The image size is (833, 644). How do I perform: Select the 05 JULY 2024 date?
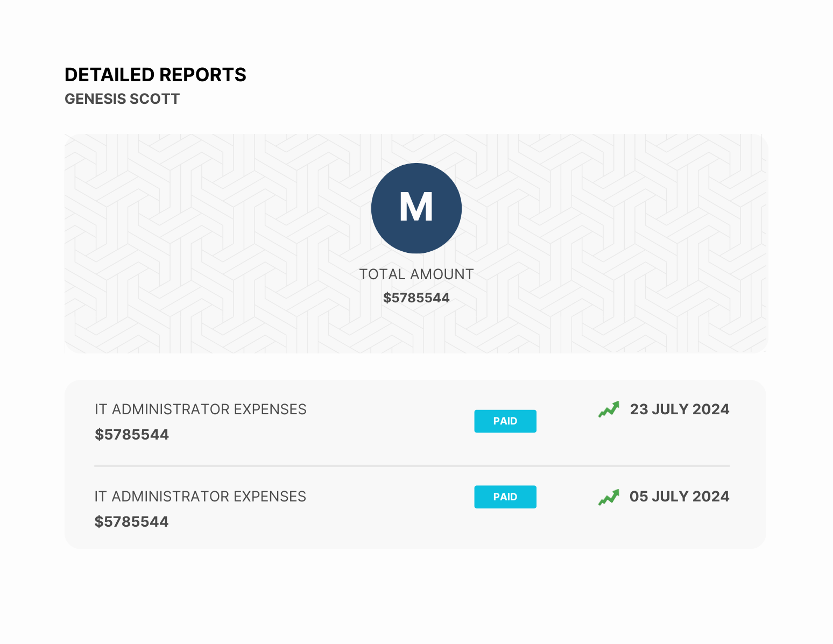679,497
